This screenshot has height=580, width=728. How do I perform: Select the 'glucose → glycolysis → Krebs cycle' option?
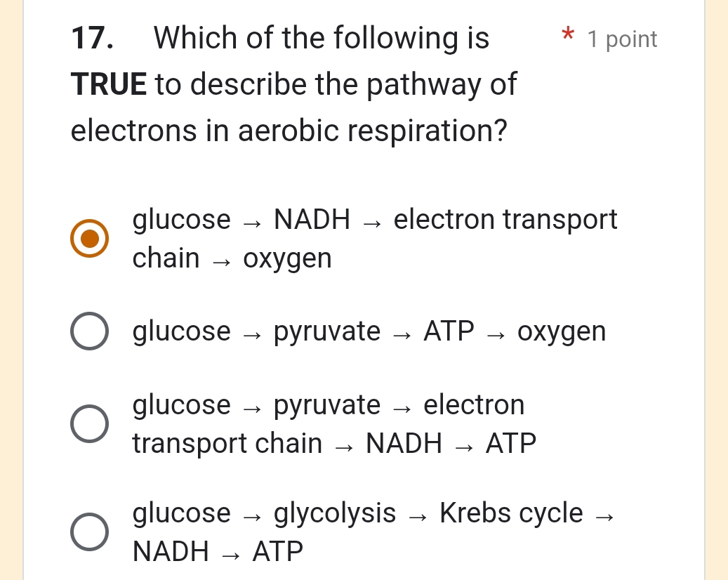(90, 532)
